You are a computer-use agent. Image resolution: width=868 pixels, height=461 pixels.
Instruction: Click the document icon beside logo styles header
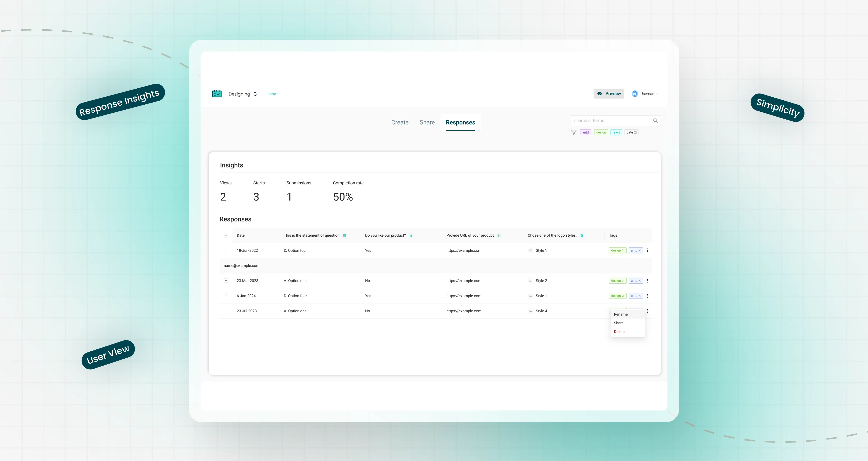point(582,235)
